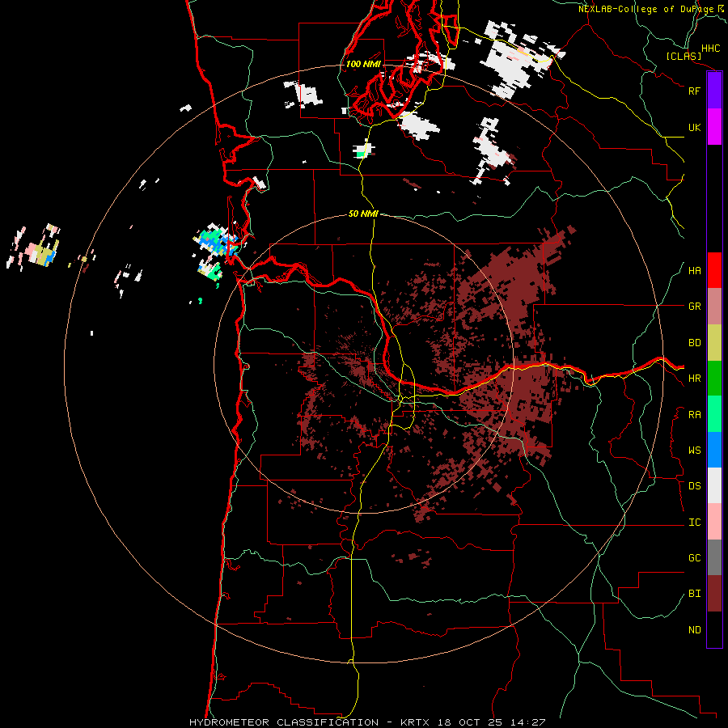728x728 pixels.
Task: Click the DS legend label
Action: tap(695, 485)
